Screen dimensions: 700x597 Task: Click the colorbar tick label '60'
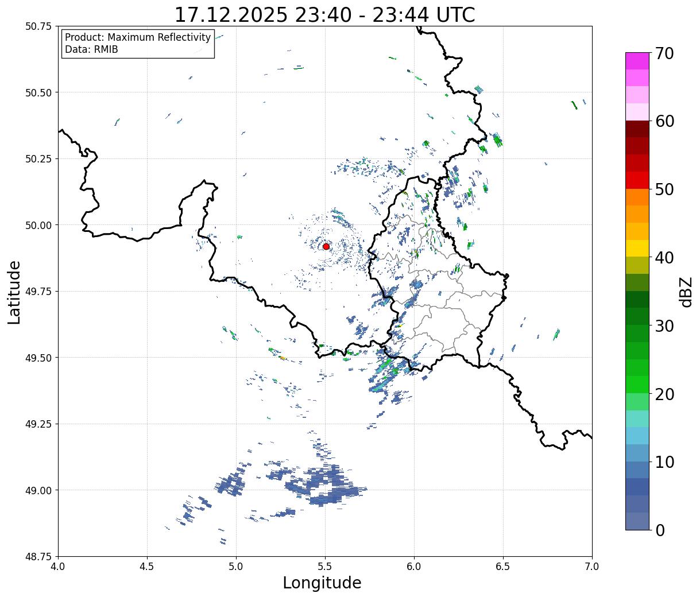click(x=664, y=121)
